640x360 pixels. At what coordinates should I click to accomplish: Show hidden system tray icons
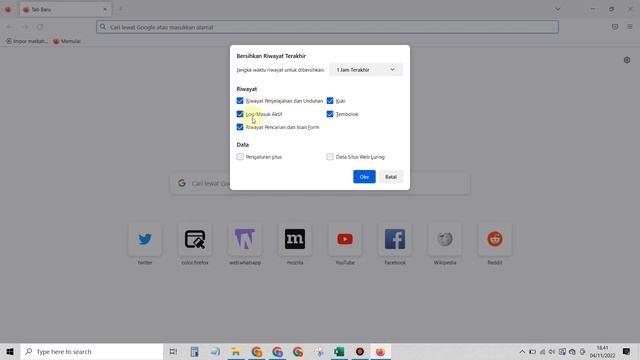coord(522,351)
